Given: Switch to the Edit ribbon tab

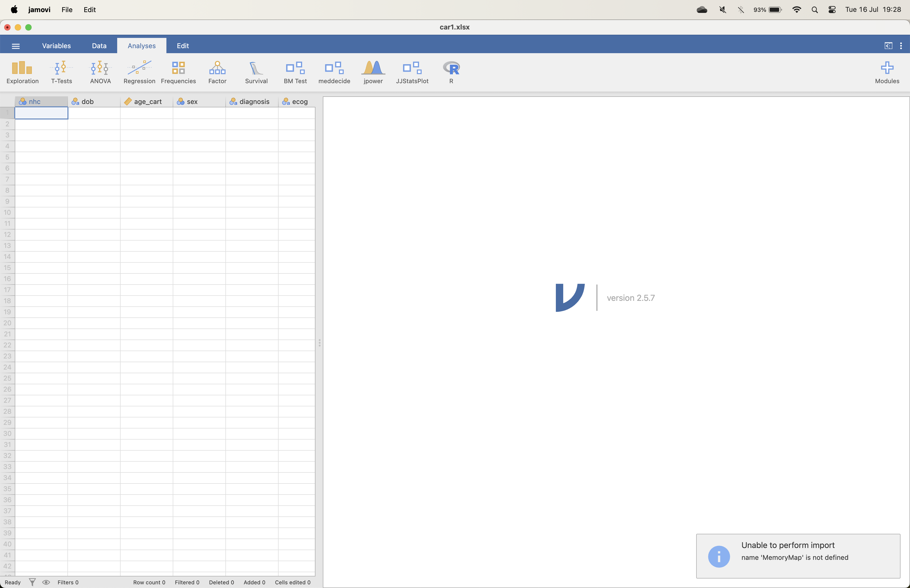Looking at the screenshot, I should click(183, 46).
